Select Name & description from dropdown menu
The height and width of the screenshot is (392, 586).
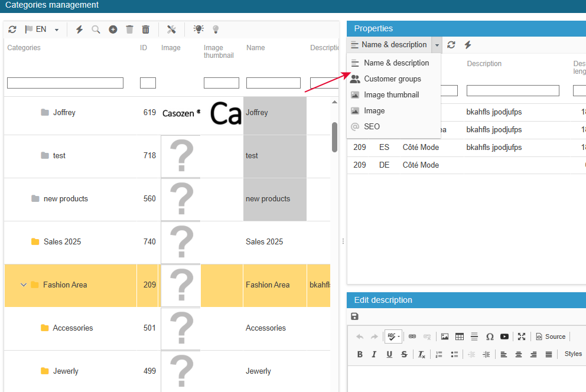[x=394, y=63]
